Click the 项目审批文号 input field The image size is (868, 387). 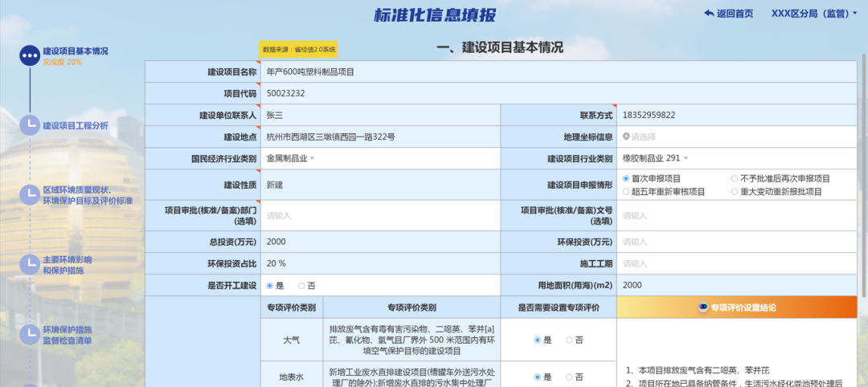737,216
